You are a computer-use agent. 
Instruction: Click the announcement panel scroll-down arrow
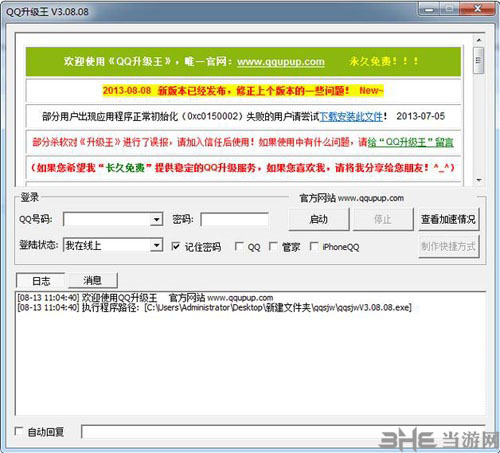coord(479,180)
